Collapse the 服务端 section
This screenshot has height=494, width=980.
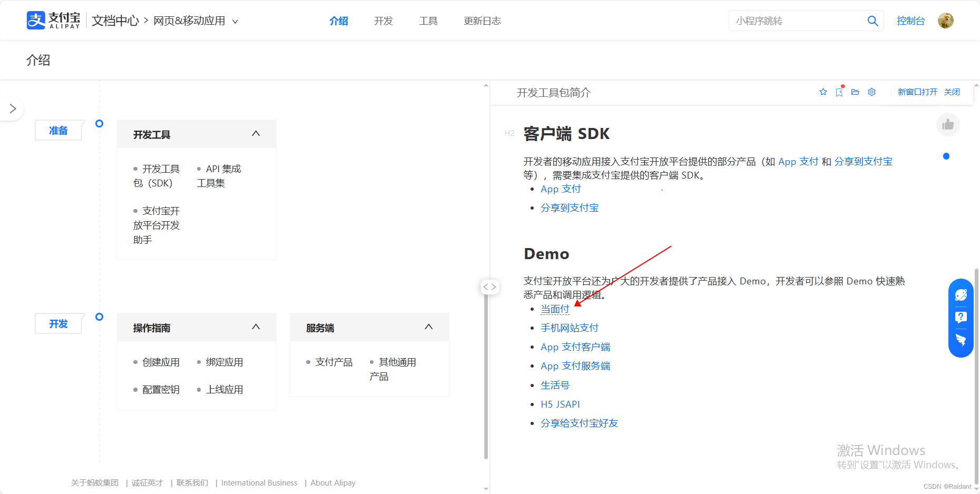click(x=429, y=327)
